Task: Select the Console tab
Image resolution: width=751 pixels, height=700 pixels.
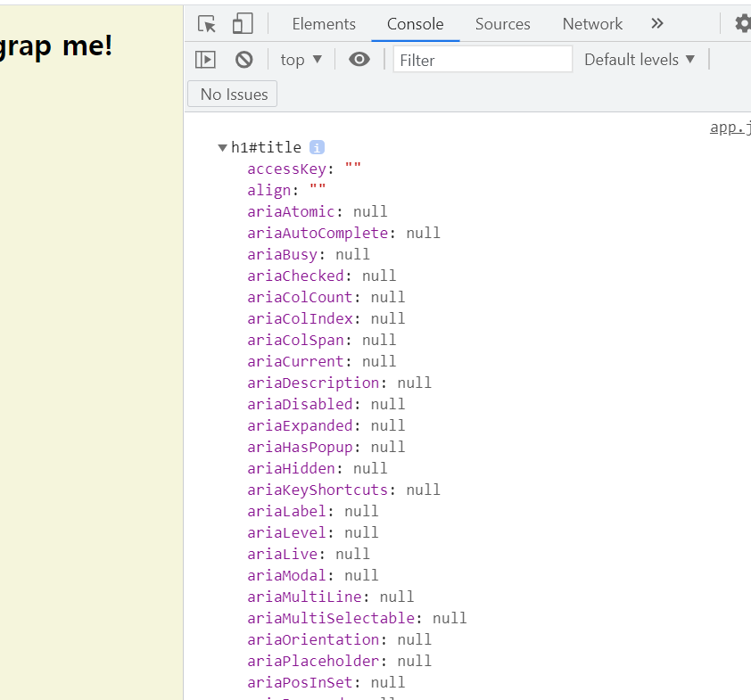Action: click(416, 24)
